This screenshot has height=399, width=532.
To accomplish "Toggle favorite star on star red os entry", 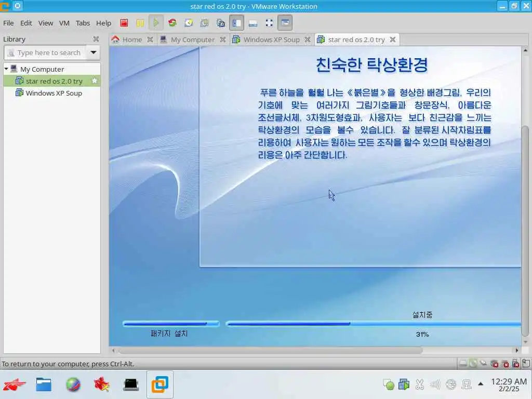I will point(95,81).
